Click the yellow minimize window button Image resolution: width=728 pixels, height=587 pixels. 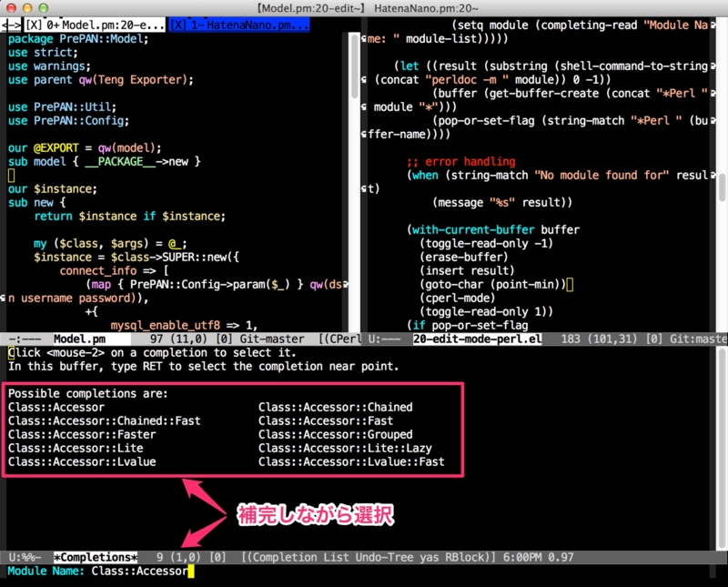point(27,8)
